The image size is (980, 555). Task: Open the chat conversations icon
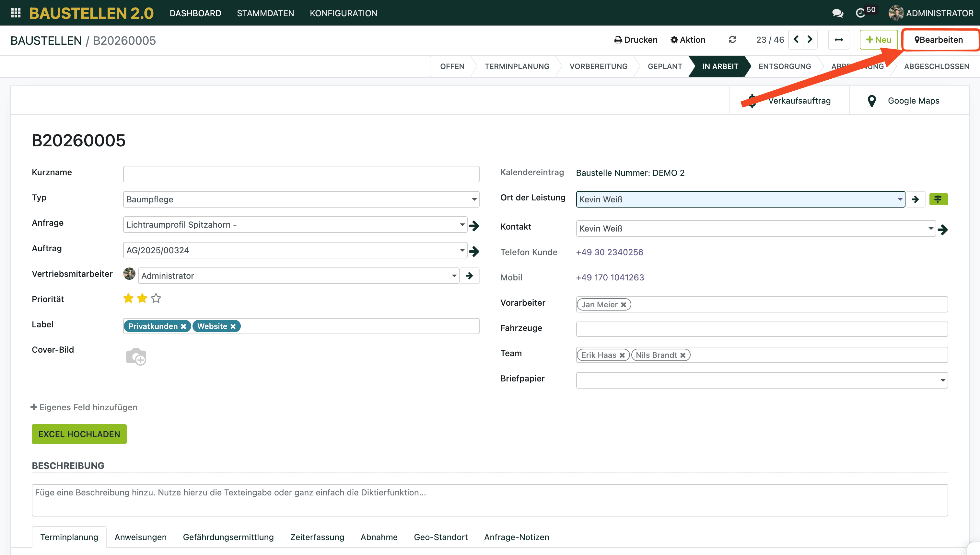point(837,13)
